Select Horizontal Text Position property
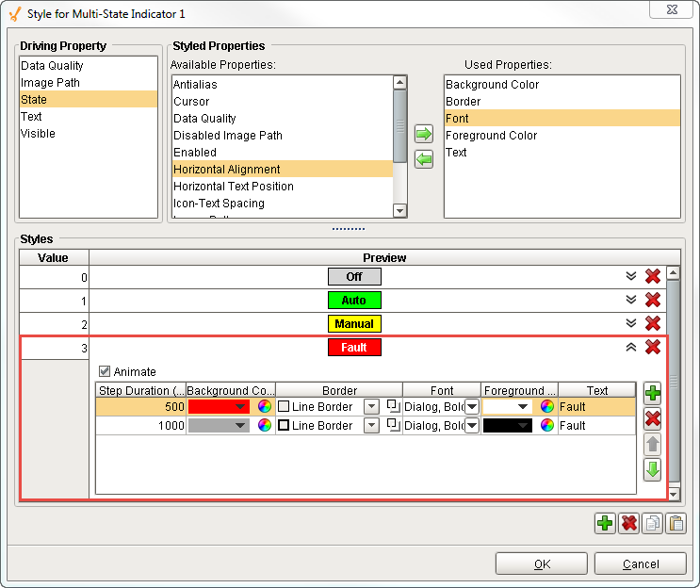The image size is (700, 588). (x=283, y=187)
